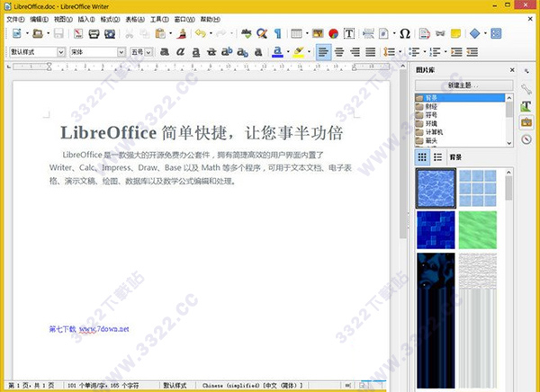Toggle formatting marks pilcrow icon

point(277,33)
